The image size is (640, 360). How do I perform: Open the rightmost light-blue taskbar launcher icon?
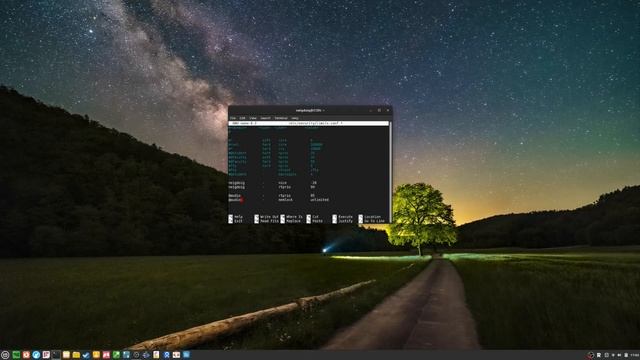coord(186,355)
